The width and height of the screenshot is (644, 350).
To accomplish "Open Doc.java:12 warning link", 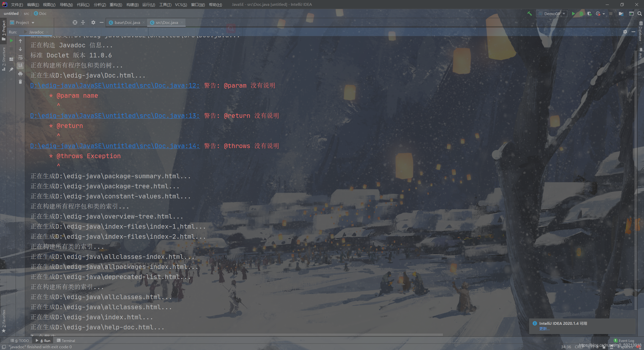I will (115, 86).
